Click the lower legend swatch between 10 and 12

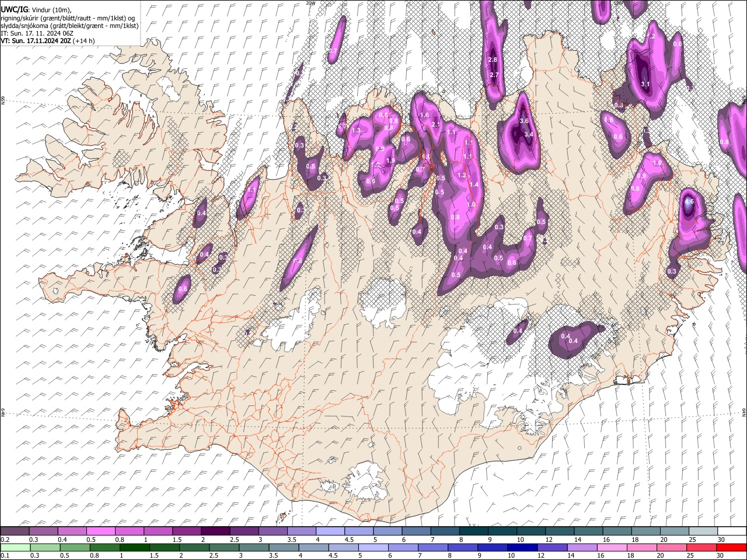pos(522,547)
